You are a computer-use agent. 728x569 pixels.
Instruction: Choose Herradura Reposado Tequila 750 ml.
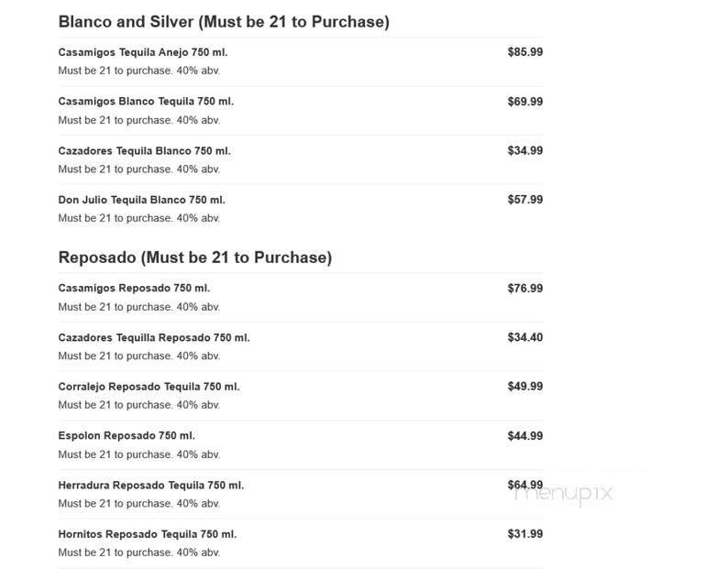tap(150, 486)
